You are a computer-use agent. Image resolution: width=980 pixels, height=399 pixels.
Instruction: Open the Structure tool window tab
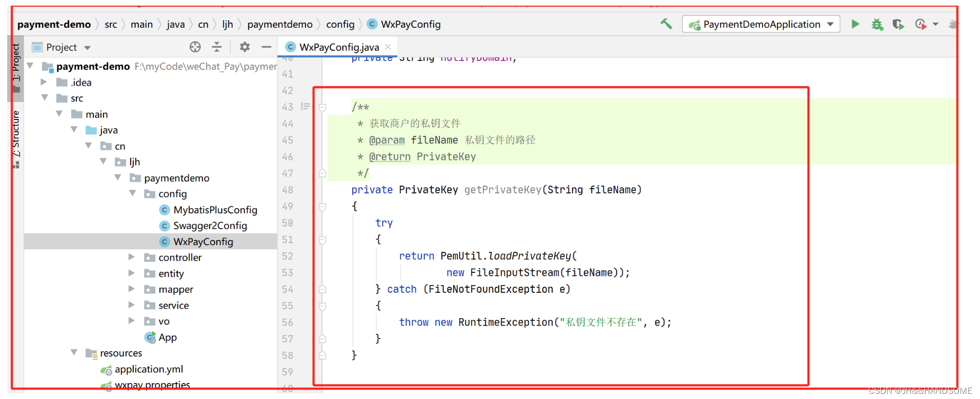[16, 138]
